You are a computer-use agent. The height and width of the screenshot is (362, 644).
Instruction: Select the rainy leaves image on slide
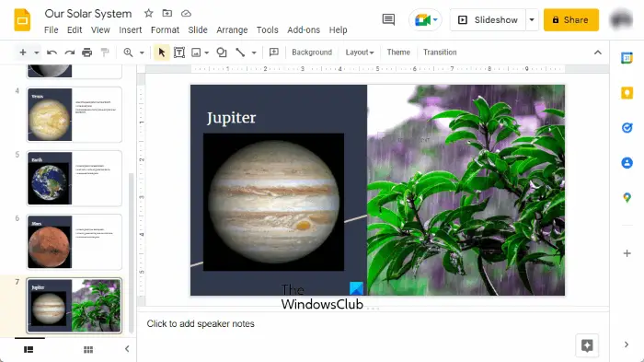[x=466, y=190]
